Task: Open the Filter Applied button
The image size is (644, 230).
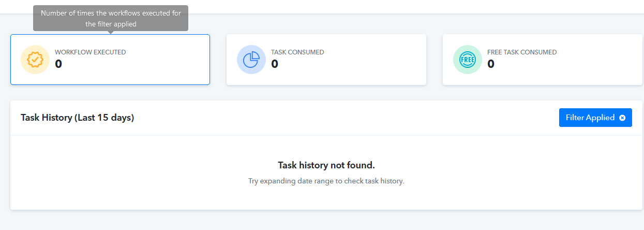Action: coord(595,118)
